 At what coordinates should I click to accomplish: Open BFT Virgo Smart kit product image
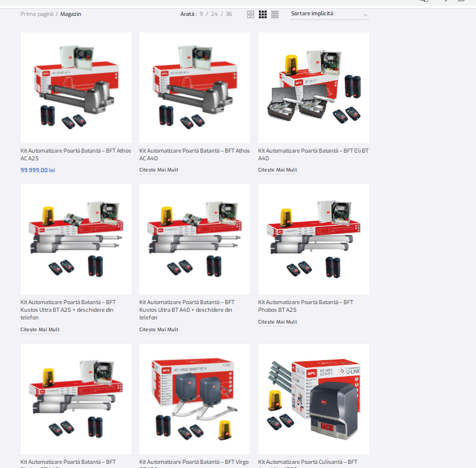195,399
